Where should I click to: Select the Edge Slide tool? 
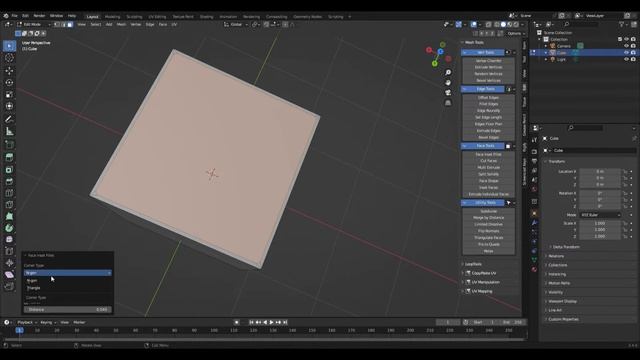(x=9, y=251)
